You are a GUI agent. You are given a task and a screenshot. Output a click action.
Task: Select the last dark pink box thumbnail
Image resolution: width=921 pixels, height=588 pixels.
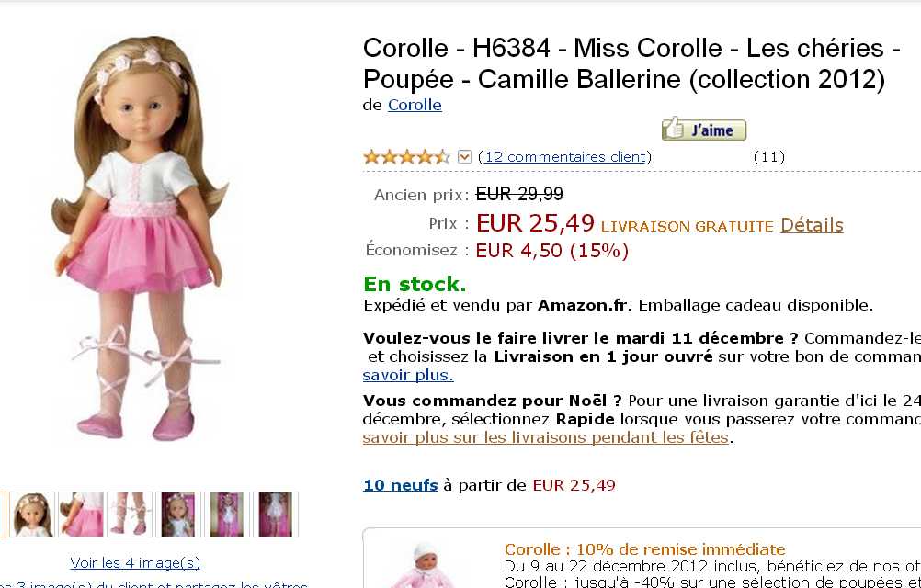tap(276, 514)
